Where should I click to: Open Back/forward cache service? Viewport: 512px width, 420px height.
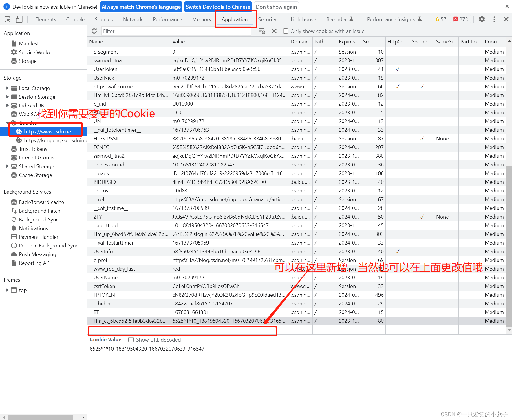pos(41,202)
